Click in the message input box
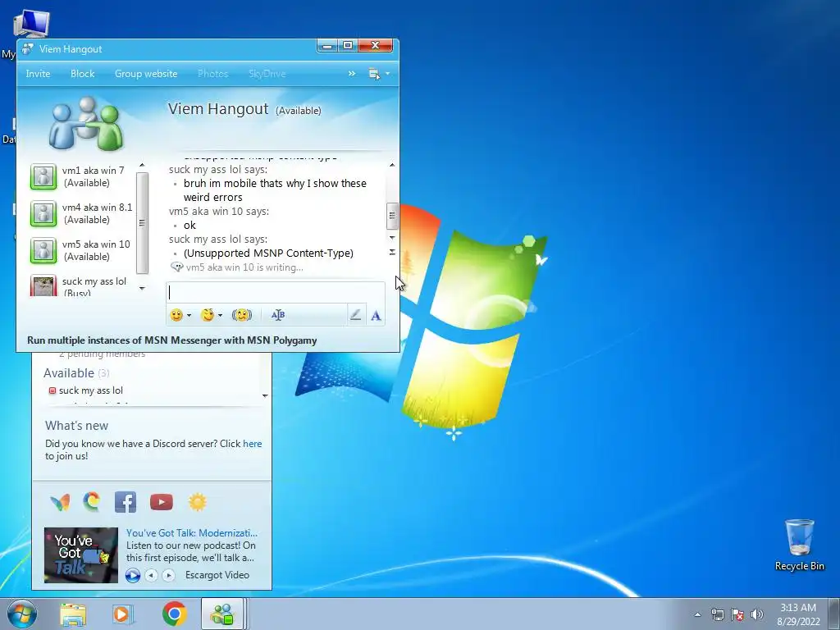 pos(276,292)
